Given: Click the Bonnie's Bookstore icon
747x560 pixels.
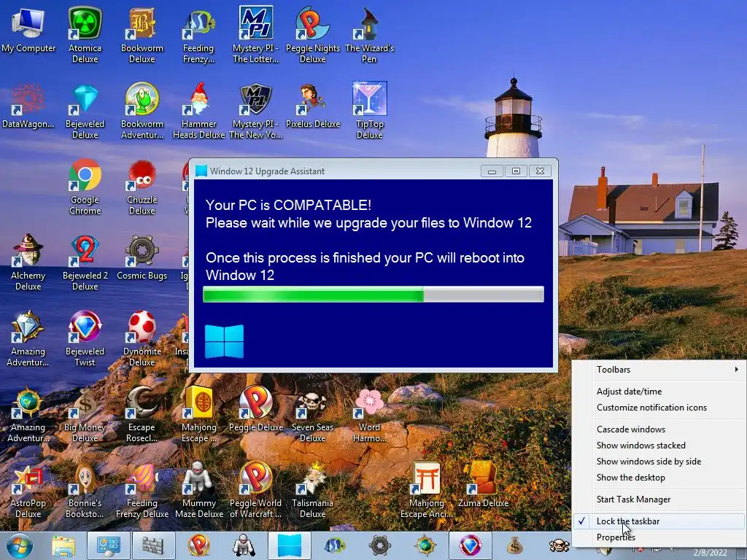Looking at the screenshot, I should point(85,489).
